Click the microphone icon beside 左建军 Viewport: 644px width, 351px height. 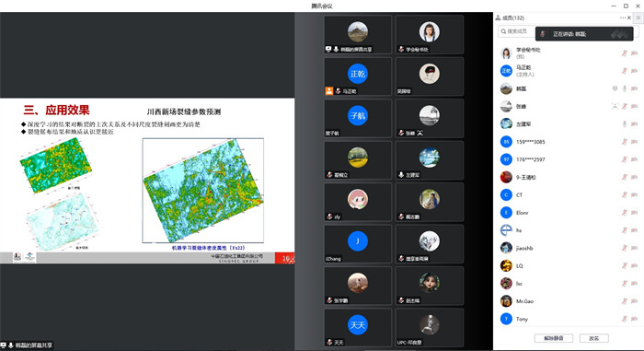point(625,123)
